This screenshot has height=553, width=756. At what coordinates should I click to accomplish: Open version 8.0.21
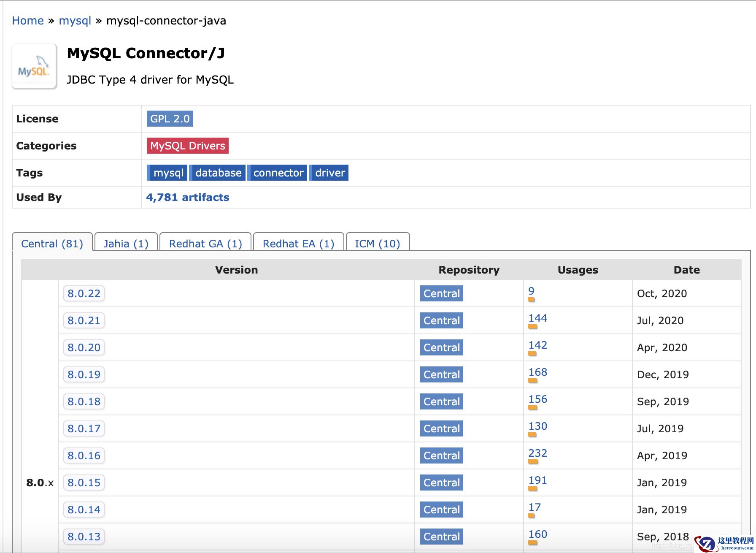coord(84,320)
